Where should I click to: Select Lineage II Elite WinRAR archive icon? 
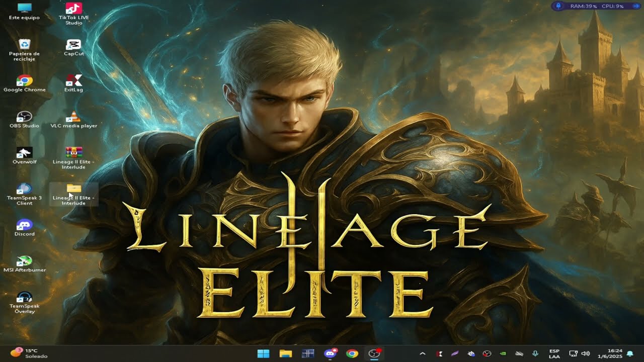point(73,158)
